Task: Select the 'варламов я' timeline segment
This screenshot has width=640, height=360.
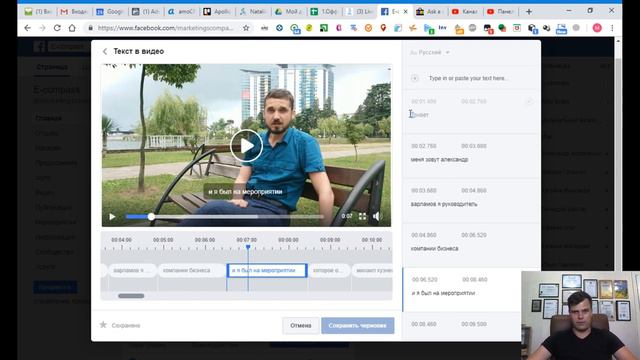Action: (132, 271)
